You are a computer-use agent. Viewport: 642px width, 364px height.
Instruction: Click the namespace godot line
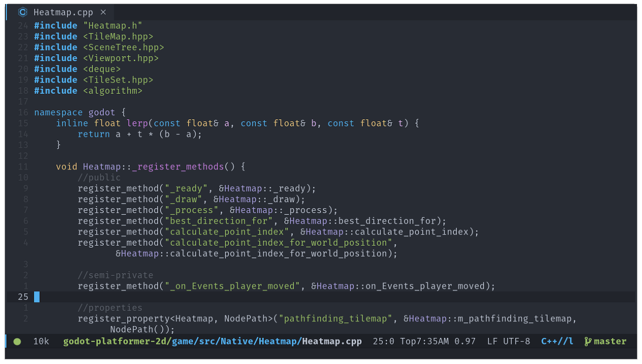tap(80, 112)
